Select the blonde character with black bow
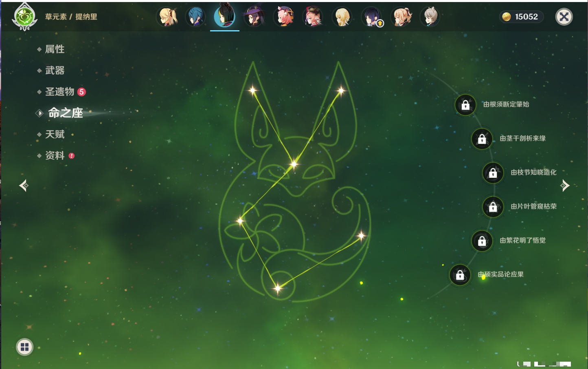 (401, 17)
